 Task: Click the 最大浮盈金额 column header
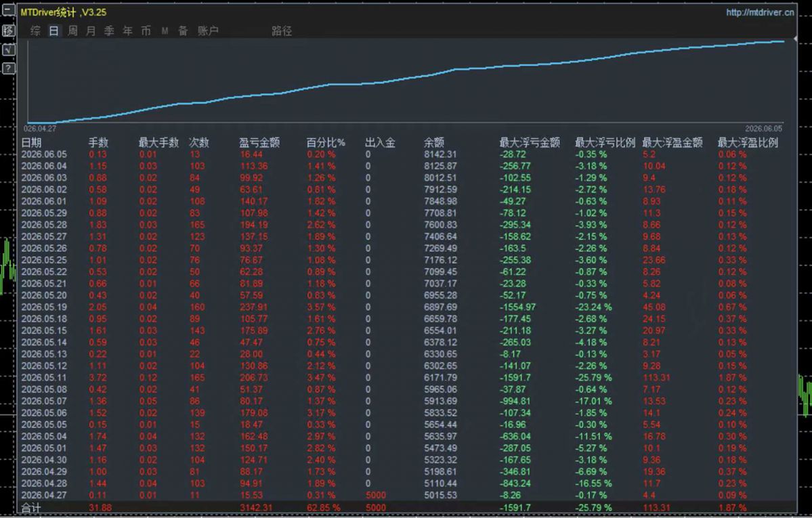coord(672,142)
